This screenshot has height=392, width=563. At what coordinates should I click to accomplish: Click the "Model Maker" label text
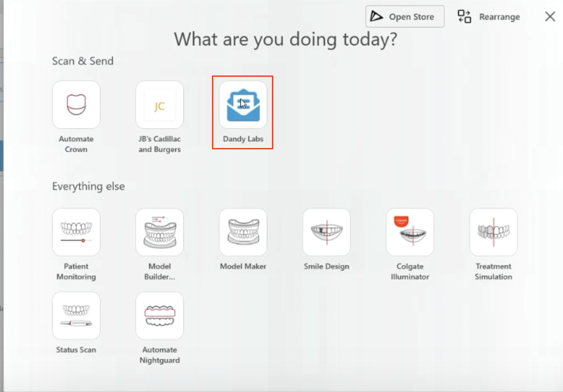(243, 267)
